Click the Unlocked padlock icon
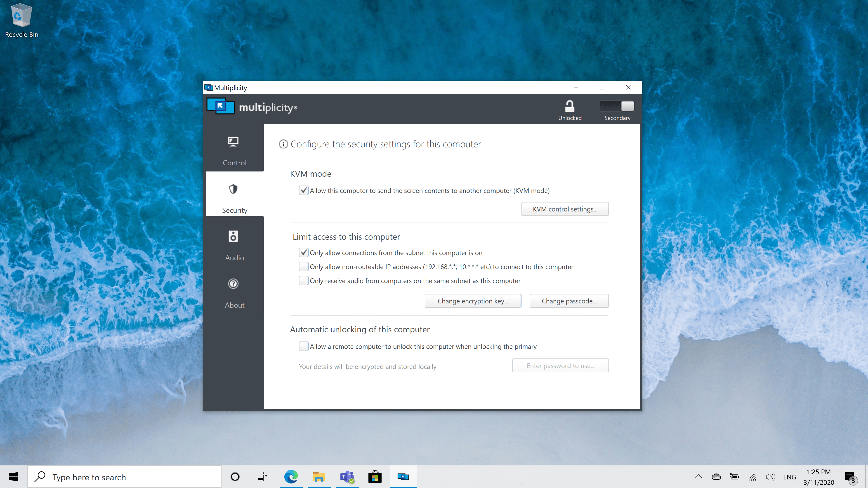 click(569, 106)
